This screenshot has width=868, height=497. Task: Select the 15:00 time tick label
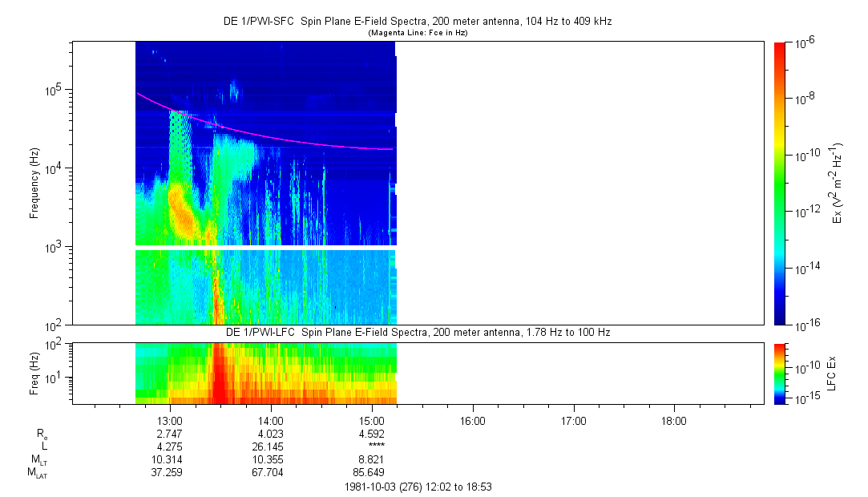372,421
